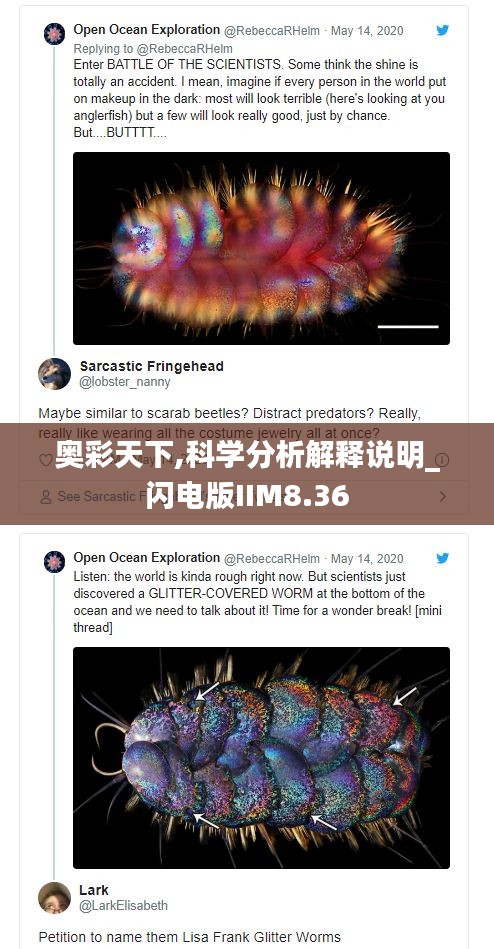This screenshot has height=949, width=494.
Task: Click the Sarcastic Fringehead display name
Action: point(152,366)
